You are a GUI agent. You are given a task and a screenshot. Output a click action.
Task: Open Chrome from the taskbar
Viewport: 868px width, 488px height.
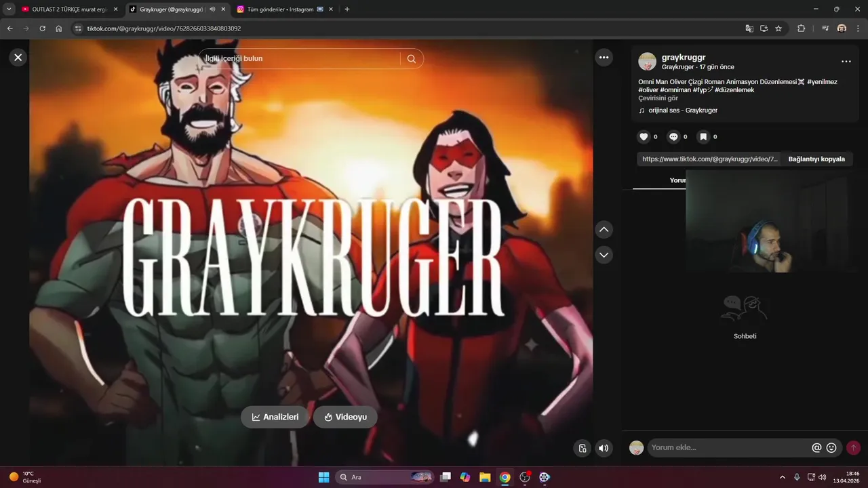tap(505, 477)
